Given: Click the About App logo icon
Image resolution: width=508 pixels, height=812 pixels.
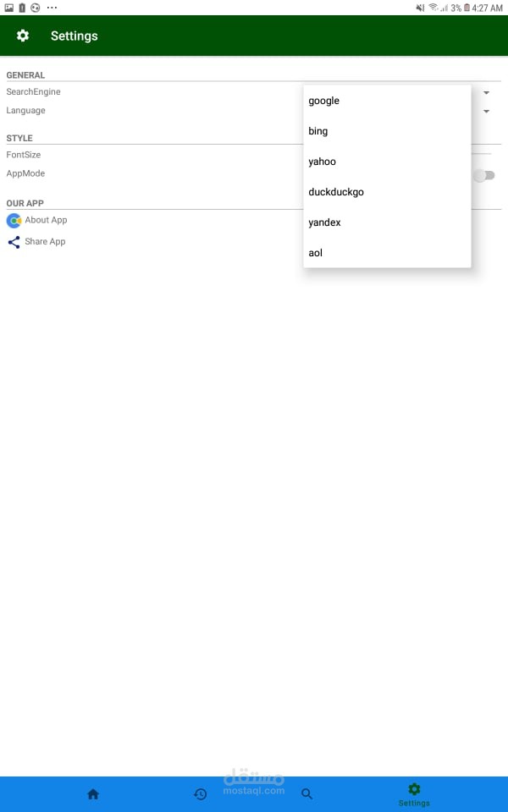Looking at the screenshot, I should (14, 221).
